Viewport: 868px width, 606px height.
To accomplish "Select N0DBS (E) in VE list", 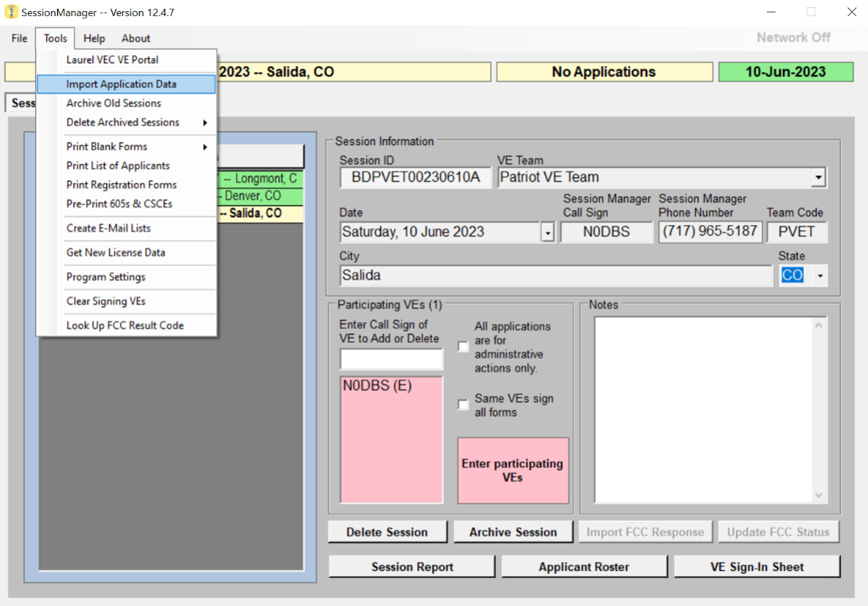I will pos(377,385).
